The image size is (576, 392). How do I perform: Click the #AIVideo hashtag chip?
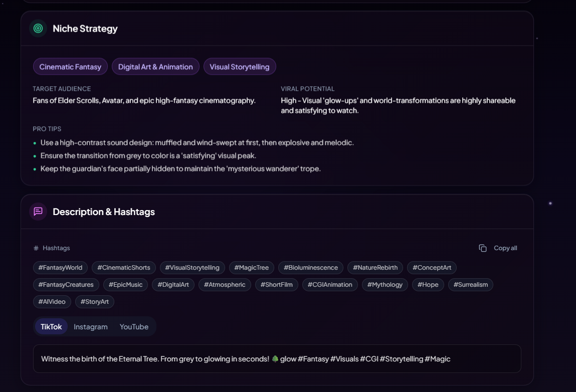coord(52,302)
